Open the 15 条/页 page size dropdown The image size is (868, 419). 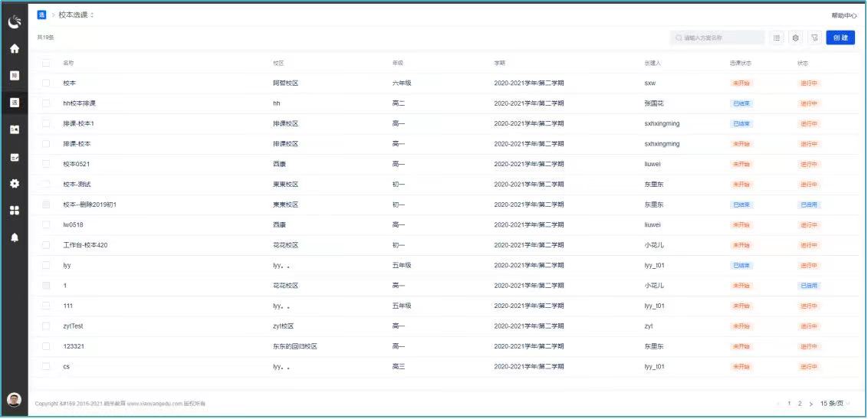point(834,403)
